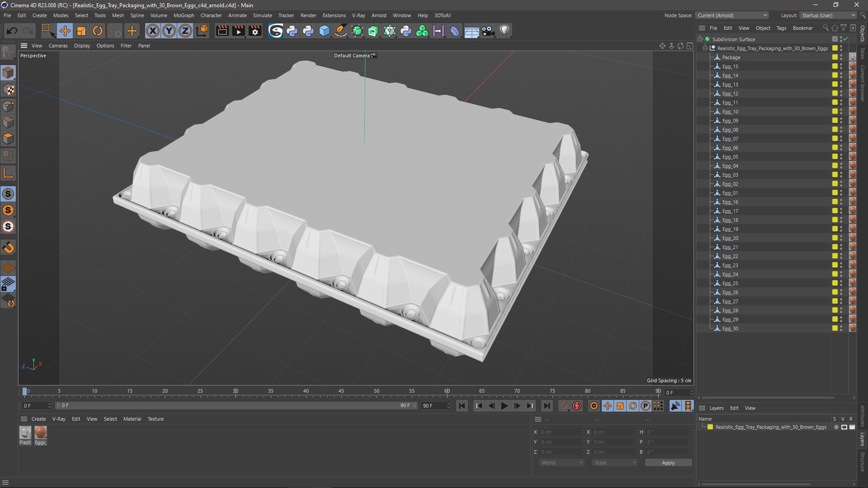
Task: Click the Autokeying button
Action: coord(577,406)
